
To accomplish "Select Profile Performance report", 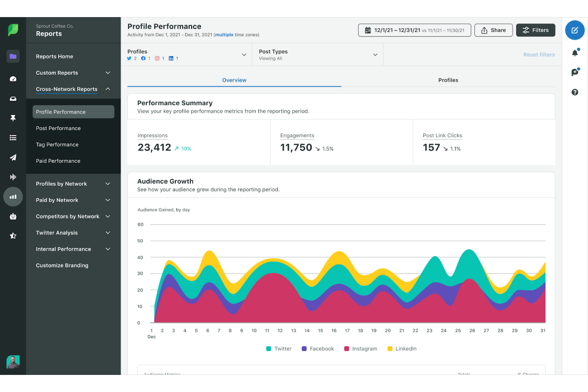I will coord(73,112).
